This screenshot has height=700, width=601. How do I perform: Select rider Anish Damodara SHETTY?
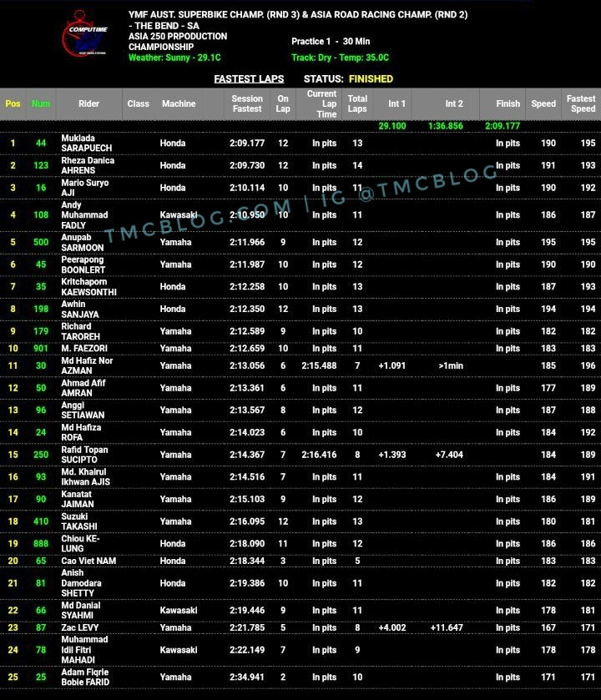click(81, 583)
